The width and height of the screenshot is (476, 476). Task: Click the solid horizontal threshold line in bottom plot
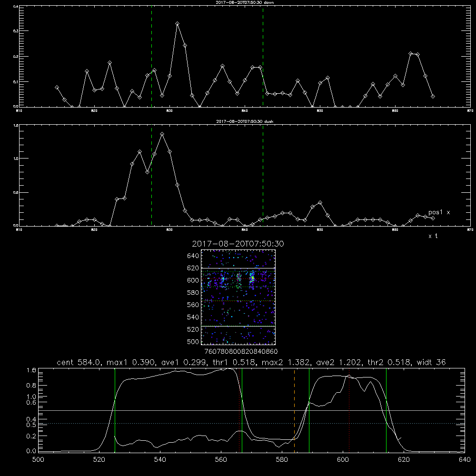(251, 410)
